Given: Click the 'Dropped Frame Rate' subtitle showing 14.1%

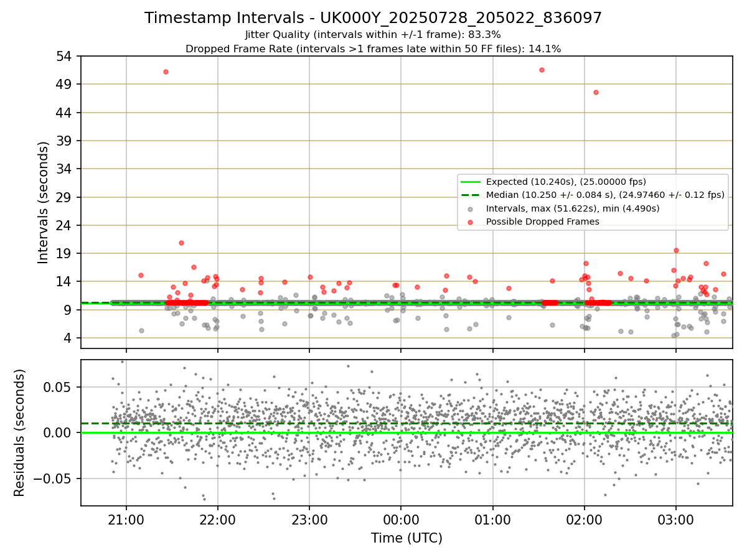Looking at the screenshot, I should tap(373, 49).
